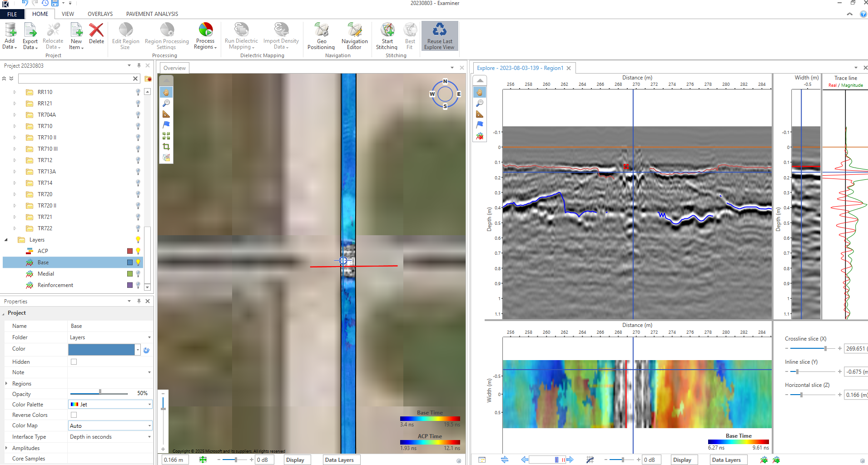The image size is (868, 465).
Task: Select the zoom magnifier in Explore view
Action: click(x=480, y=103)
